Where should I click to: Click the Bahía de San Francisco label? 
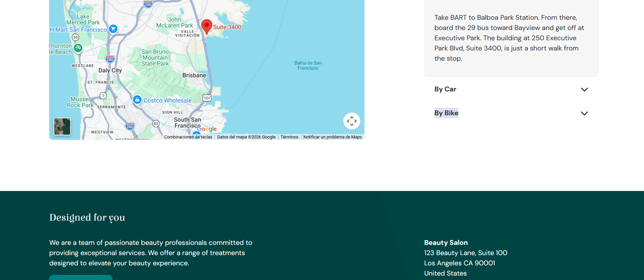click(308, 65)
